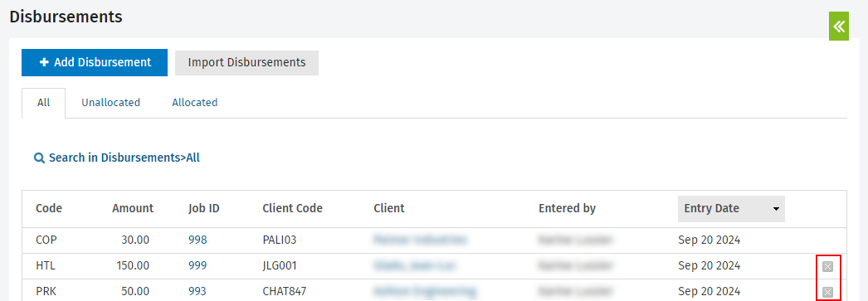Click the Add Disbursement button
The width and height of the screenshot is (868, 301).
pos(95,62)
